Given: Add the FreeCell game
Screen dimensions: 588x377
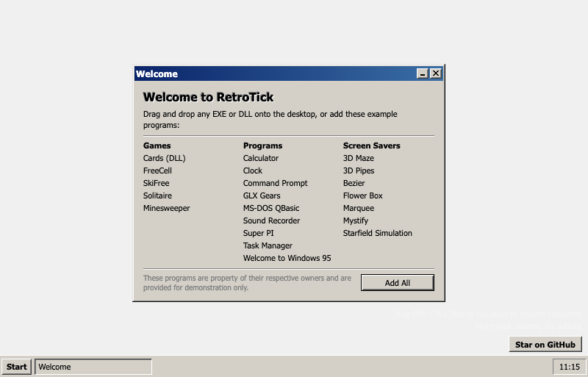Looking at the screenshot, I should 157,170.
